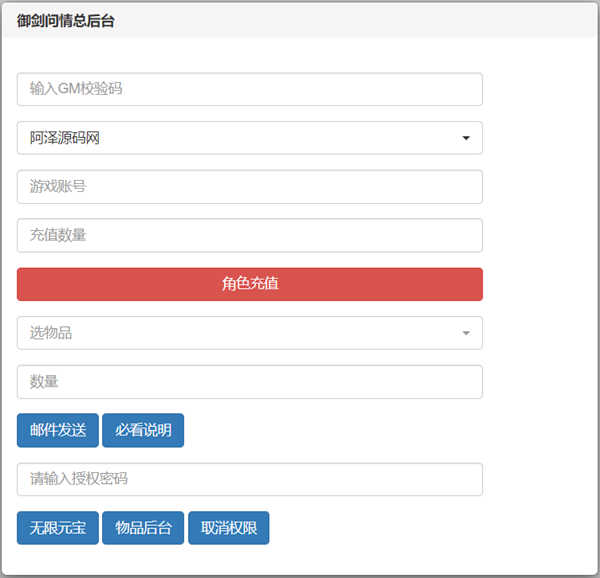
Task: Expand the 选物品 item dropdown
Action: click(249, 333)
